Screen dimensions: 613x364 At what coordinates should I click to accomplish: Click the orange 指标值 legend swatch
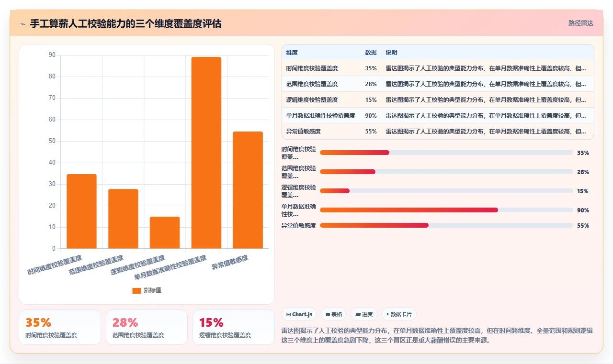(136, 290)
